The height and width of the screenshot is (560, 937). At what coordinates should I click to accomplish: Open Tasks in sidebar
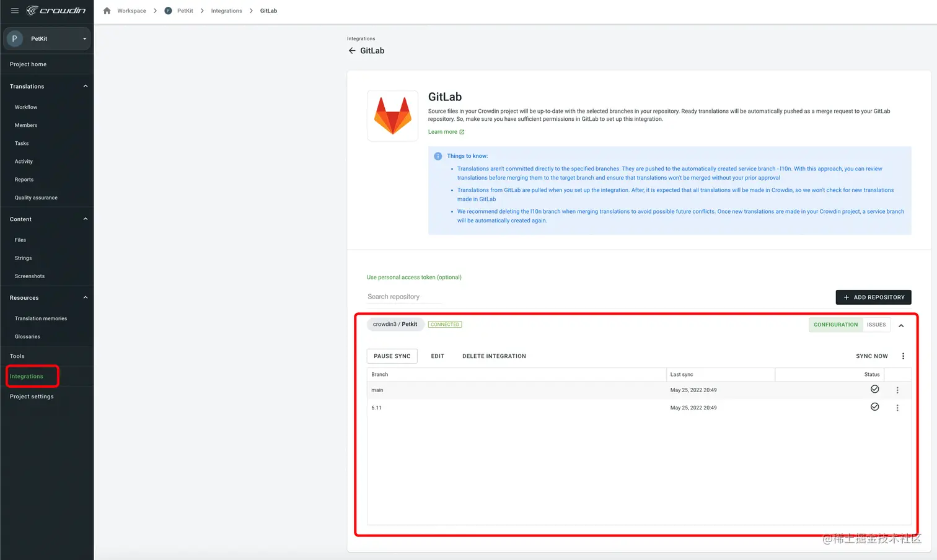point(22,143)
